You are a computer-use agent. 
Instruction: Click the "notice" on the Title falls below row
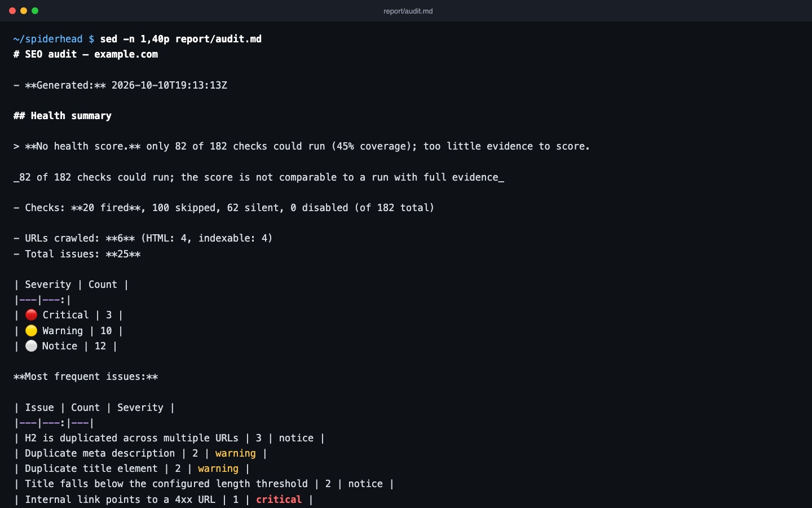(x=365, y=484)
